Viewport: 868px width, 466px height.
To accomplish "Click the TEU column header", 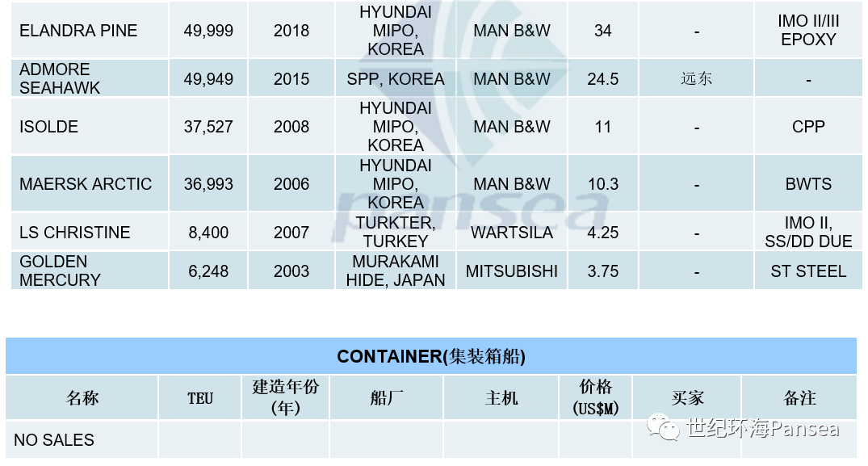I will click(199, 397).
